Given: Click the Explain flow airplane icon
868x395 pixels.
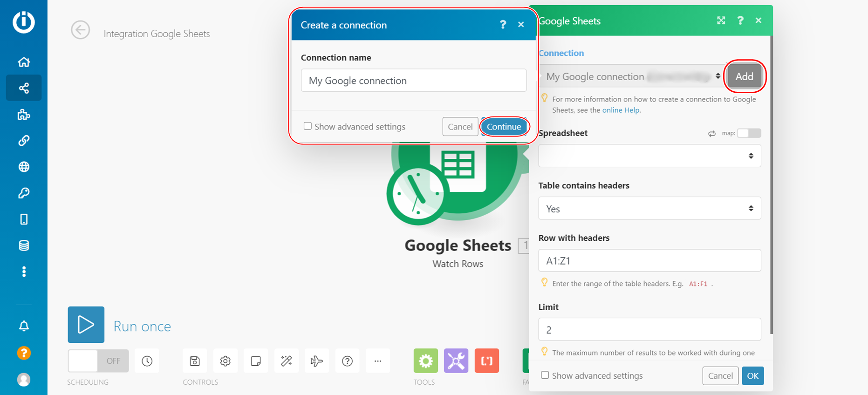Looking at the screenshot, I should click(x=317, y=361).
